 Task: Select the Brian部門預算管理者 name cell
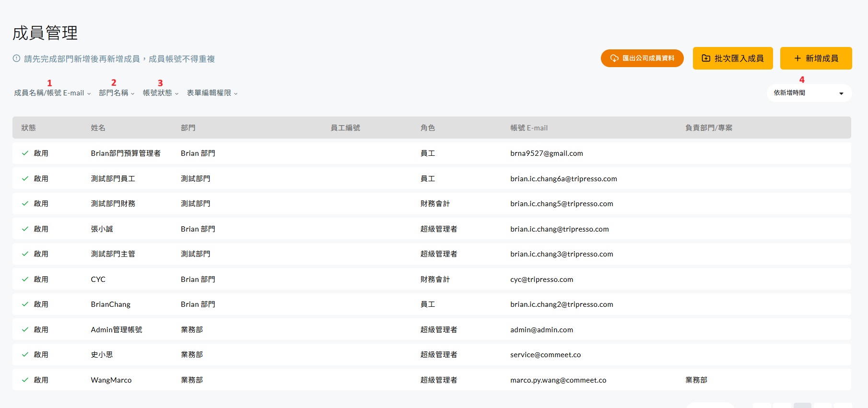pyautogui.click(x=126, y=153)
